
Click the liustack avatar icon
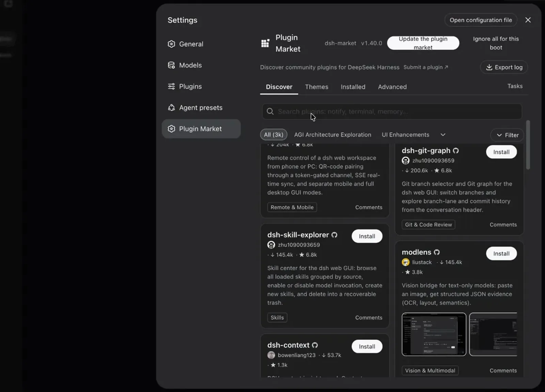tap(405, 262)
